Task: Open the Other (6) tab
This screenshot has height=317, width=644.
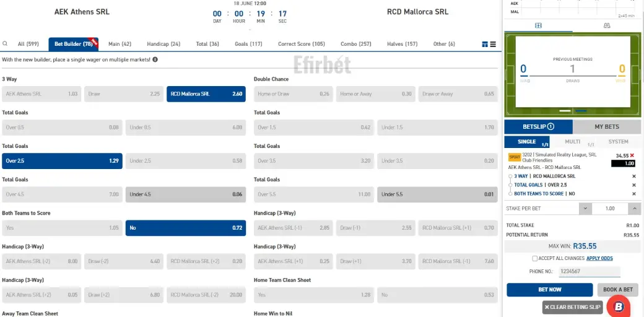Action: pos(444,44)
